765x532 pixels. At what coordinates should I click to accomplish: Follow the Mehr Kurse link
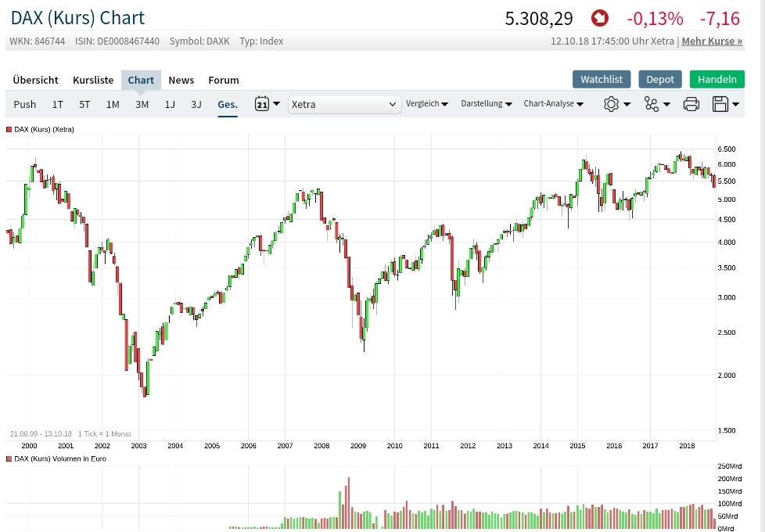(x=712, y=41)
